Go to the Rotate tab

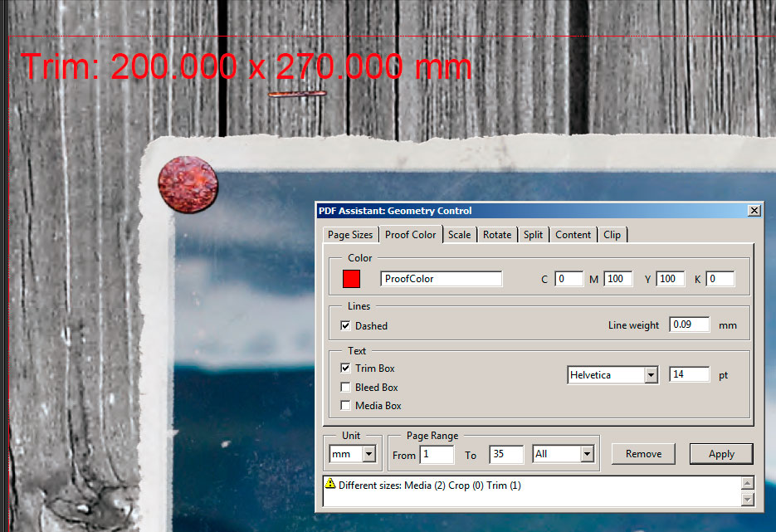497,235
